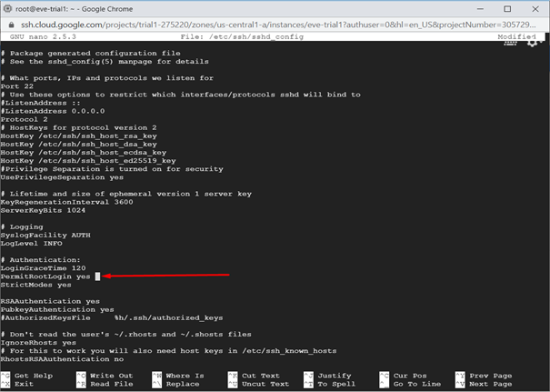This screenshot has width=550, height=392.
Task: Click the 'Modified' status in nano header
Action: pyautogui.click(x=516, y=36)
